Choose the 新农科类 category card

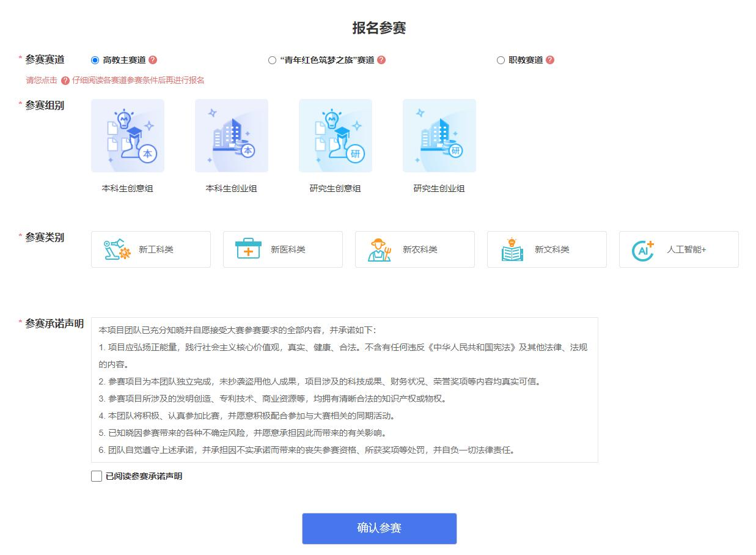(414, 249)
